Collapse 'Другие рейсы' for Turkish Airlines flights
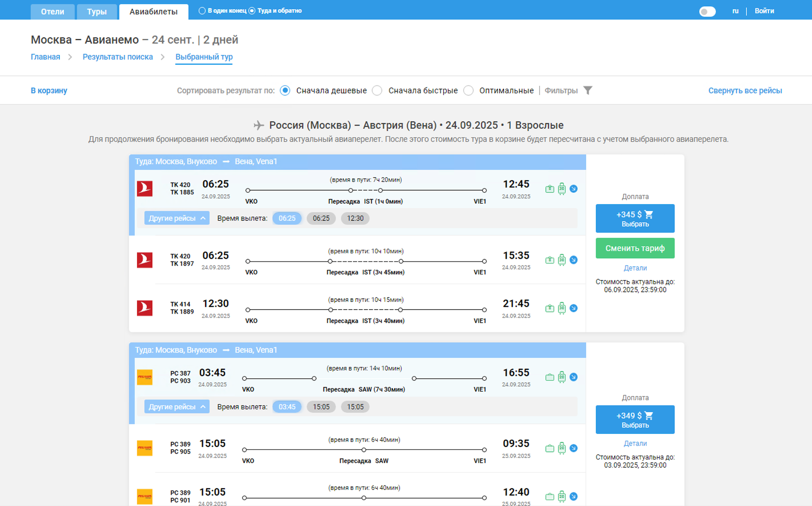 coord(177,218)
